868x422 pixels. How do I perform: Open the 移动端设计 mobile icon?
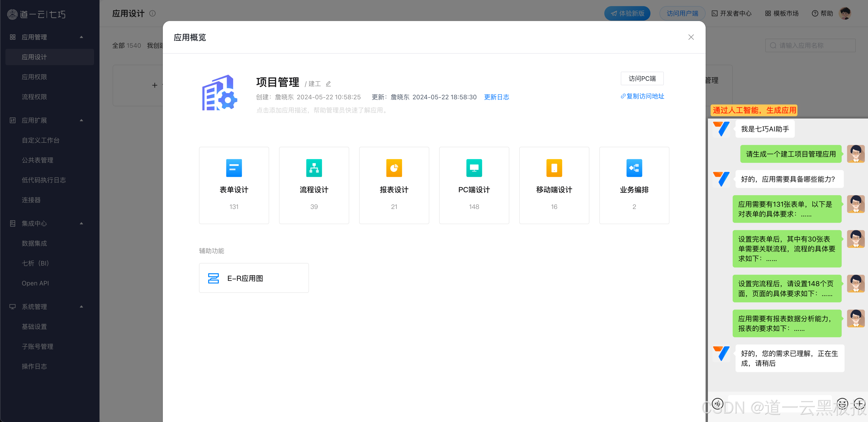(x=554, y=168)
